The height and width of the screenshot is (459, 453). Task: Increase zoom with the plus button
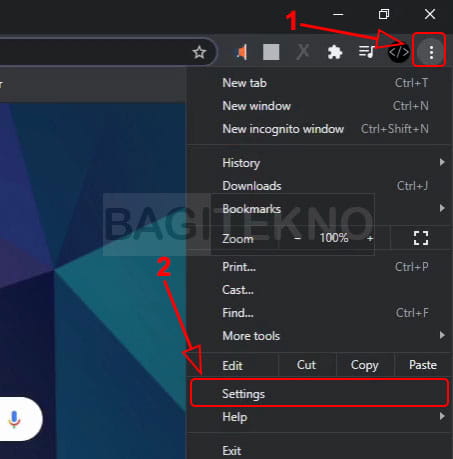click(370, 238)
